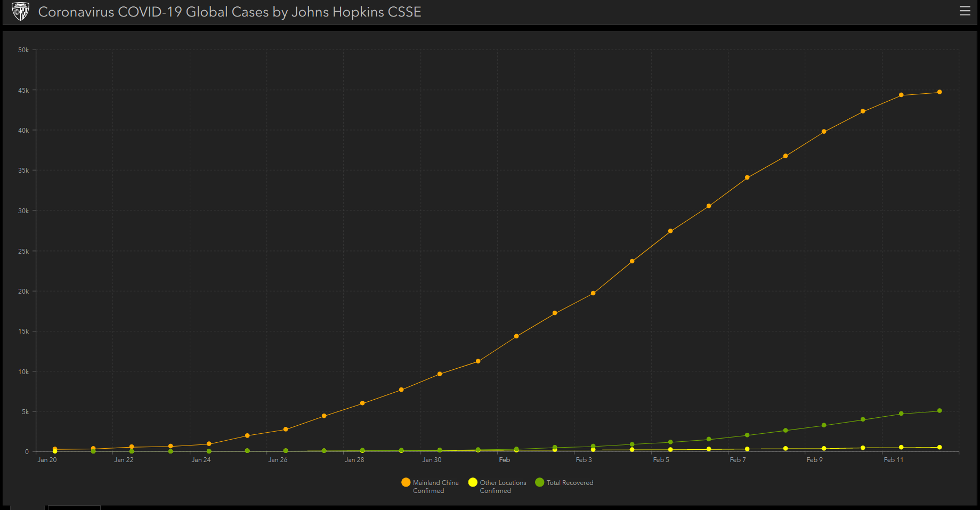The width and height of the screenshot is (980, 510).
Task: Click the 10k y-axis label
Action: 23,372
